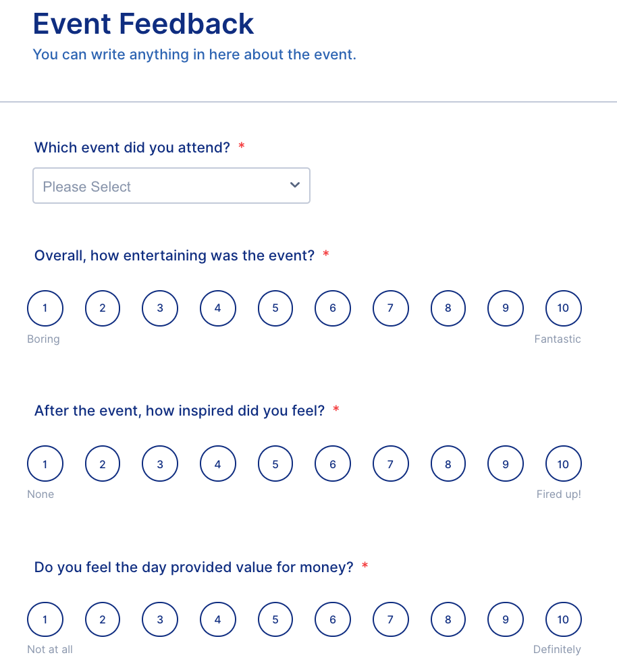Rate inspiration level as 9

(505, 464)
